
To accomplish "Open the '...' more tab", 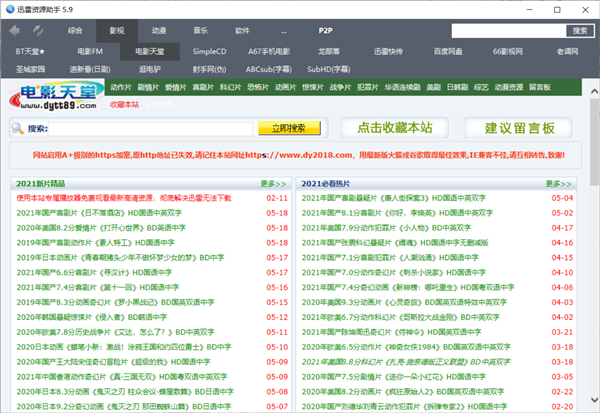I will (284, 31).
